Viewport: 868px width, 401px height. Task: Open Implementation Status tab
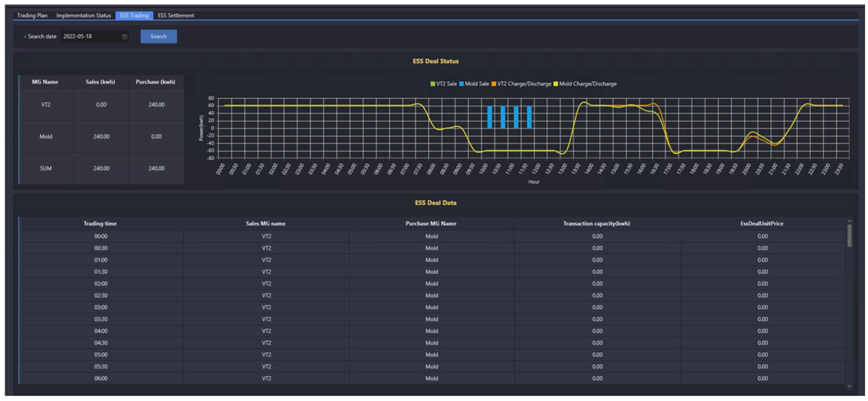[x=83, y=15]
